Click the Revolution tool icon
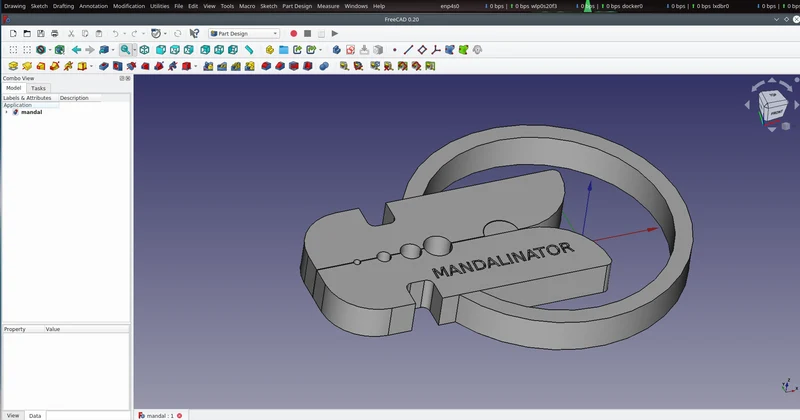 pos(27,66)
